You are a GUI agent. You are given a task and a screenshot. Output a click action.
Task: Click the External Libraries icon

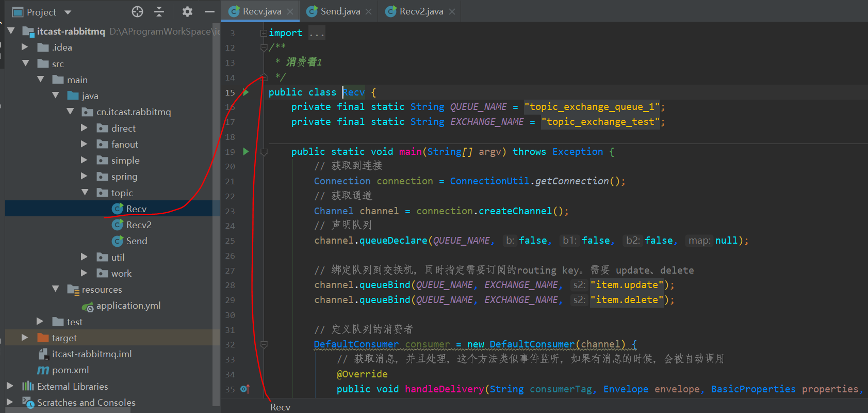(x=28, y=386)
